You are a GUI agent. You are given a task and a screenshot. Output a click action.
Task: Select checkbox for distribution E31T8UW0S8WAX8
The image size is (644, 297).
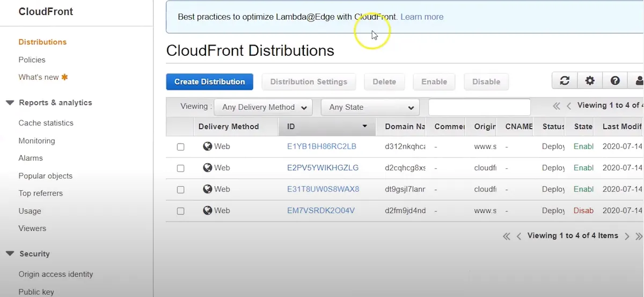(181, 189)
